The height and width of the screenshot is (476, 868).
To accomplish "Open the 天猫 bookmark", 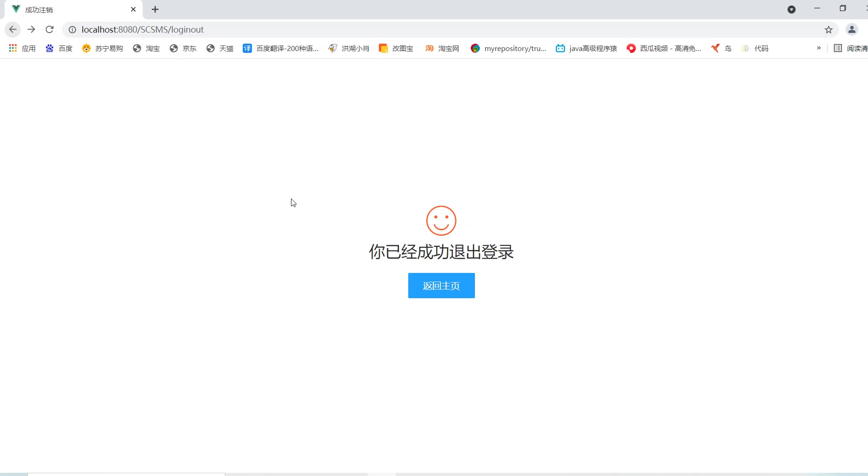I will click(x=220, y=48).
